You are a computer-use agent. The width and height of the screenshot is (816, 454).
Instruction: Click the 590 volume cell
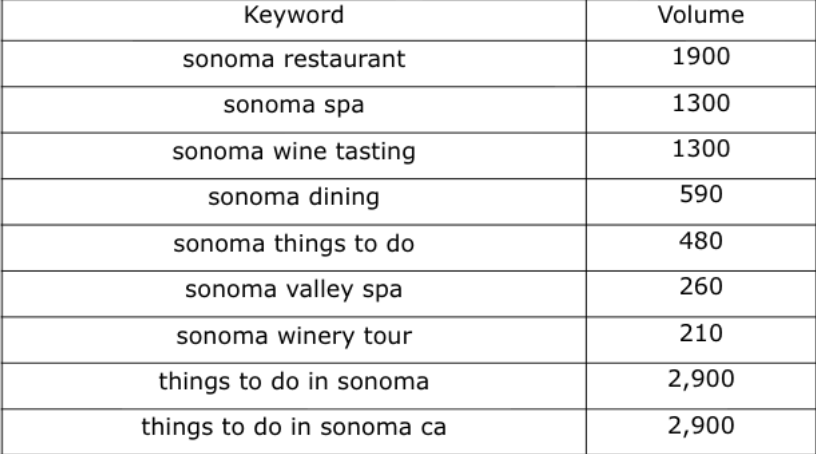[x=700, y=195]
